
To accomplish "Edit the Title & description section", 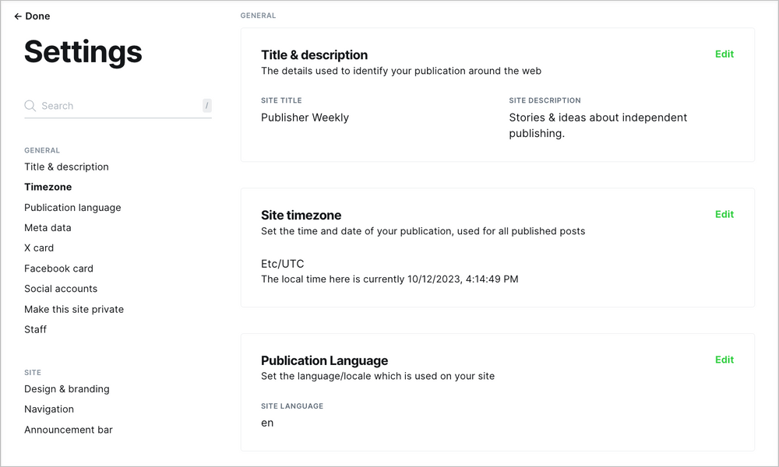I will pyautogui.click(x=724, y=54).
